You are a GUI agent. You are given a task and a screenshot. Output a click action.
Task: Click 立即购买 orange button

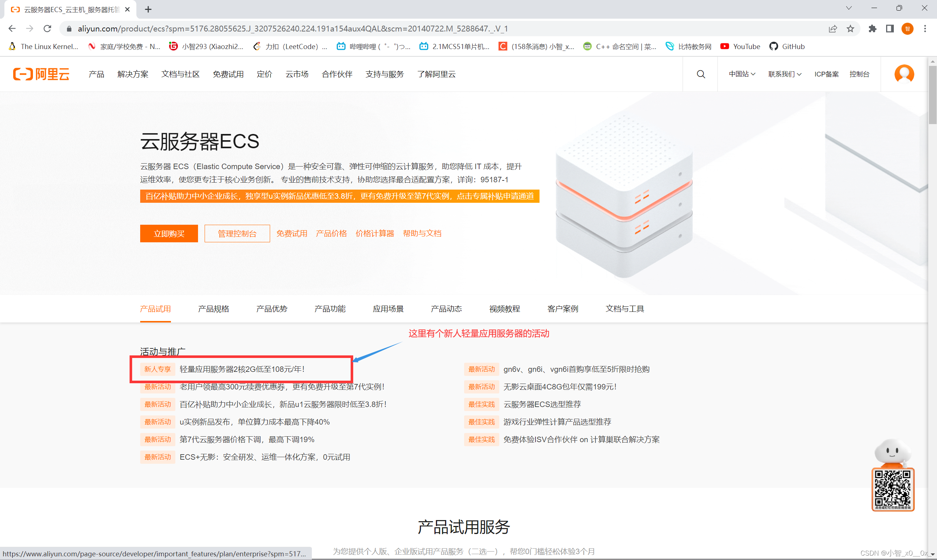click(x=171, y=233)
